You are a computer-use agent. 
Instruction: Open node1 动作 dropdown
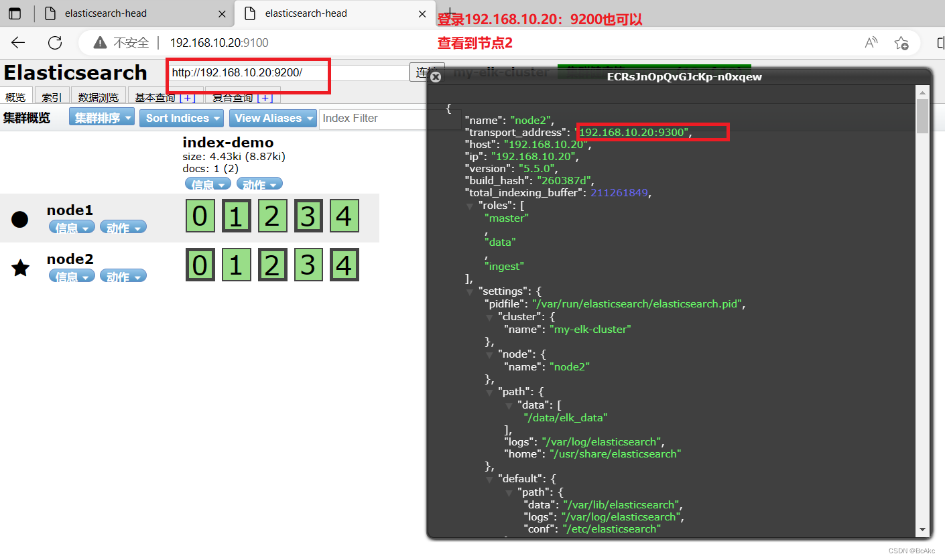coord(123,228)
